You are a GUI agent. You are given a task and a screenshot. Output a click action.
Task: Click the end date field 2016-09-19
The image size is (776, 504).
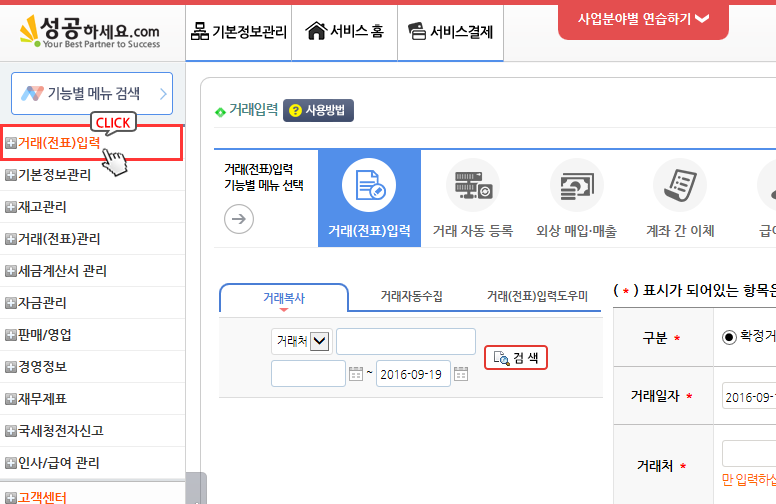[413, 374]
